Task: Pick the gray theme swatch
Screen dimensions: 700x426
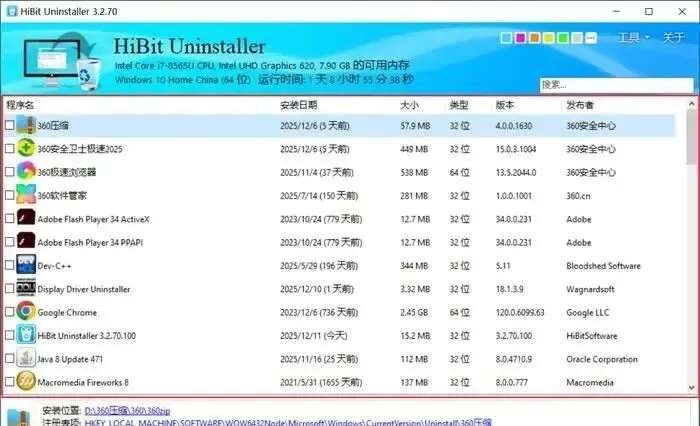Action: (577, 38)
